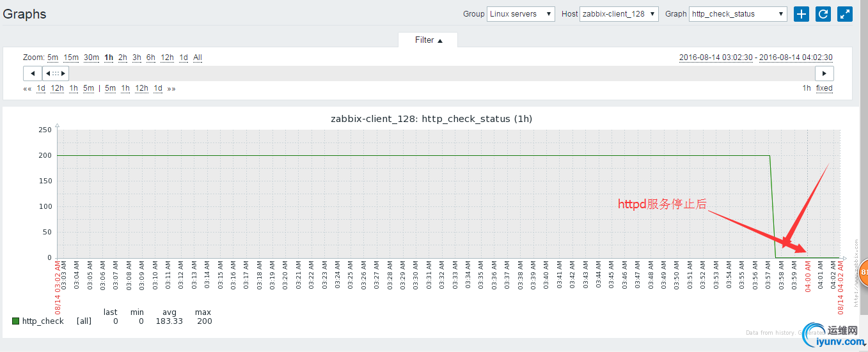Click the orange circle badge at right edge

coord(863,273)
